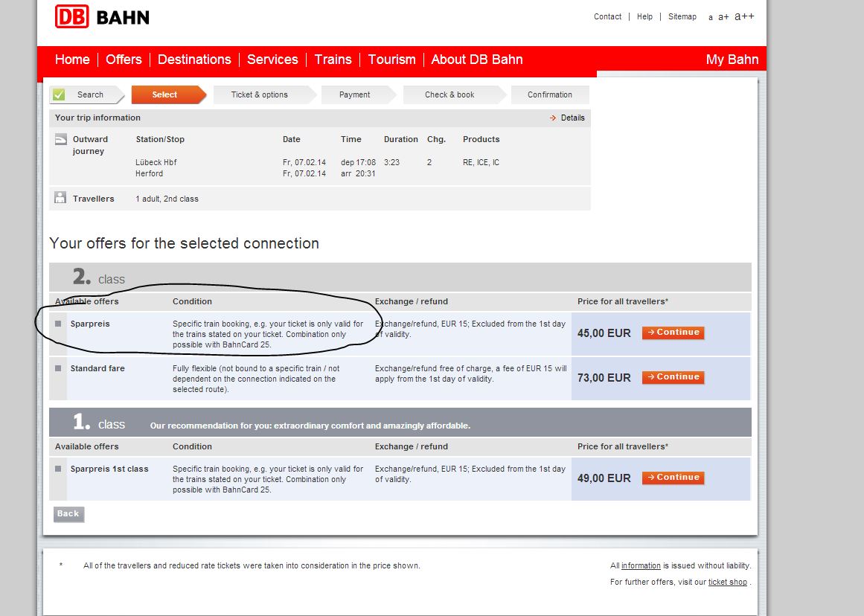Image resolution: width=864 pixels, height=616 pixels.
Task: Click the grey square beside Sparpreis 1st class
Action: pyautogui.click(x=58, y=469)
